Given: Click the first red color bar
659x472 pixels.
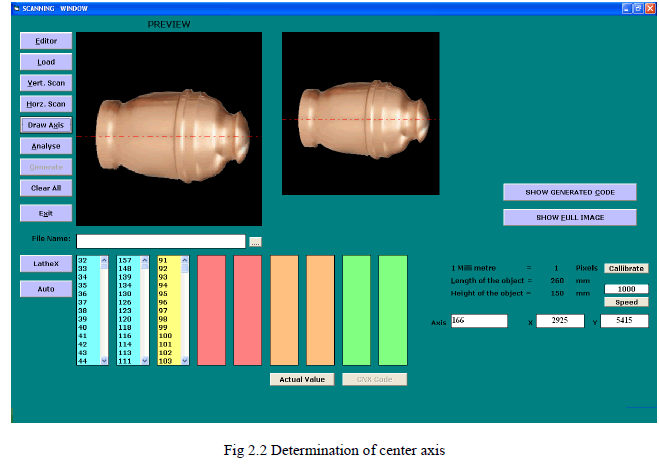Looking at the screenshot, I should coord(212,310).
